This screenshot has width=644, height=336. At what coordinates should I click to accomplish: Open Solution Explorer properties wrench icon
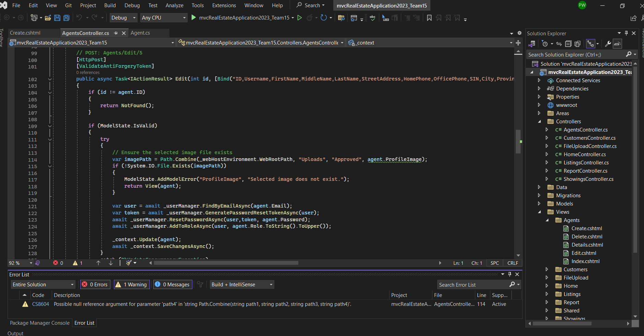(x=608, y=44)
